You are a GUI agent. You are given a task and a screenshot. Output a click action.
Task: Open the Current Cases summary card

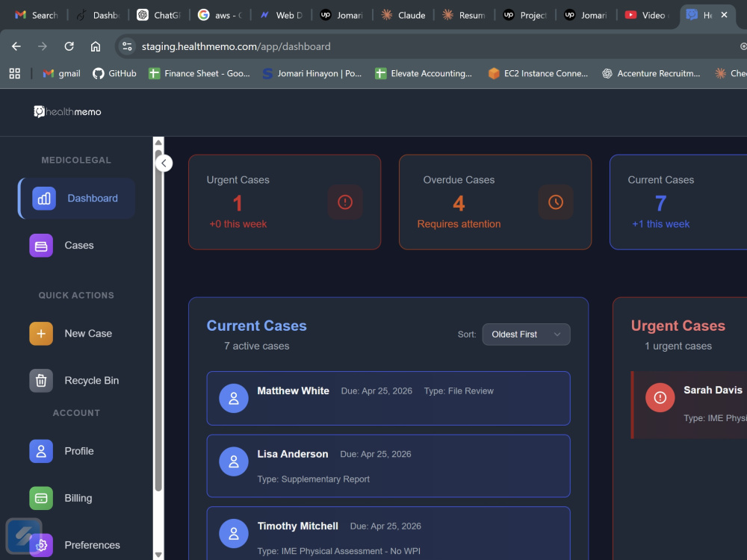click(678, 202)
